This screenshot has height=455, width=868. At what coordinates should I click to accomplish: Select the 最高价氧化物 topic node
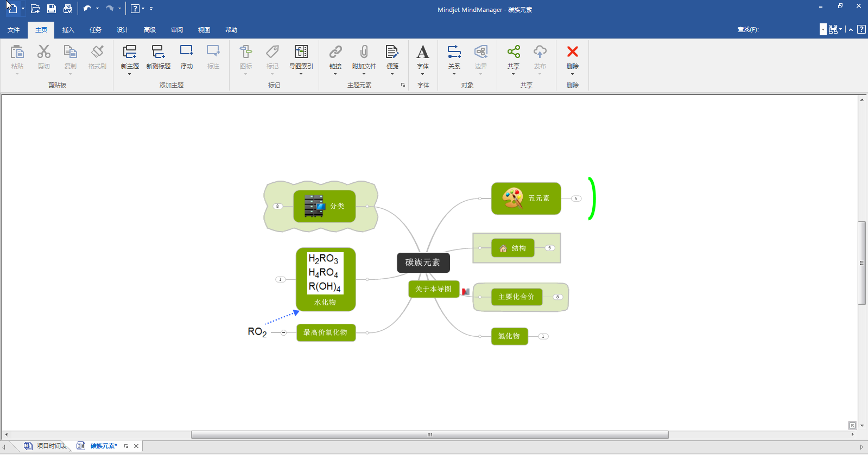326,332
